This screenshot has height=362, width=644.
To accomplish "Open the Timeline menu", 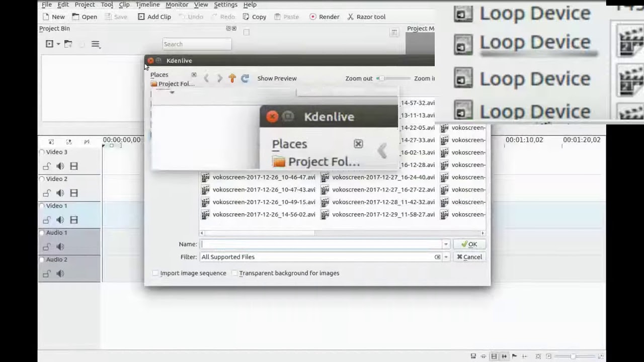I will point(147,5).
